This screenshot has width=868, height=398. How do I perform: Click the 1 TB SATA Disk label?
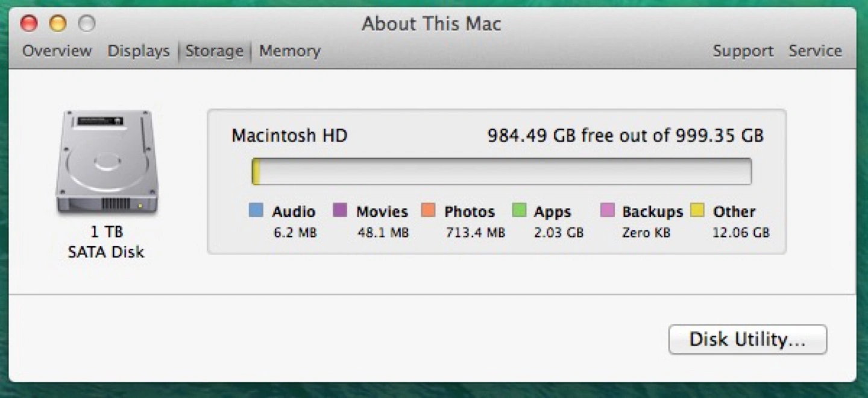pyautogui.click(x=106, y=242)
